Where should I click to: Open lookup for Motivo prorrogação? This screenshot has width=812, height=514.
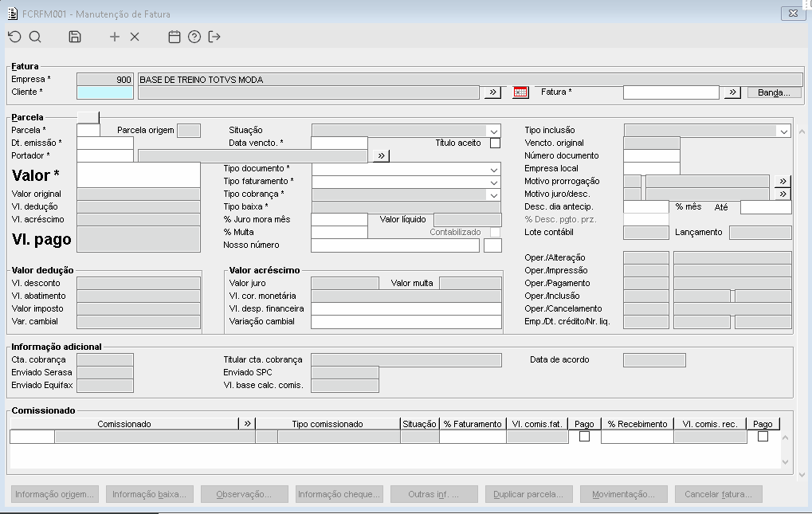783,182
